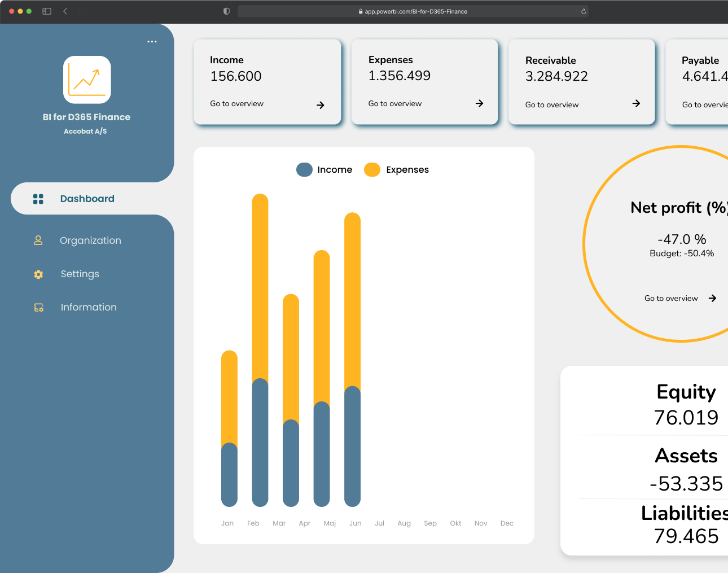Click the Receivable value 3.284.922
Image resolution: width=728 pixels, height=573 pixels.
[x=556, y=76]
